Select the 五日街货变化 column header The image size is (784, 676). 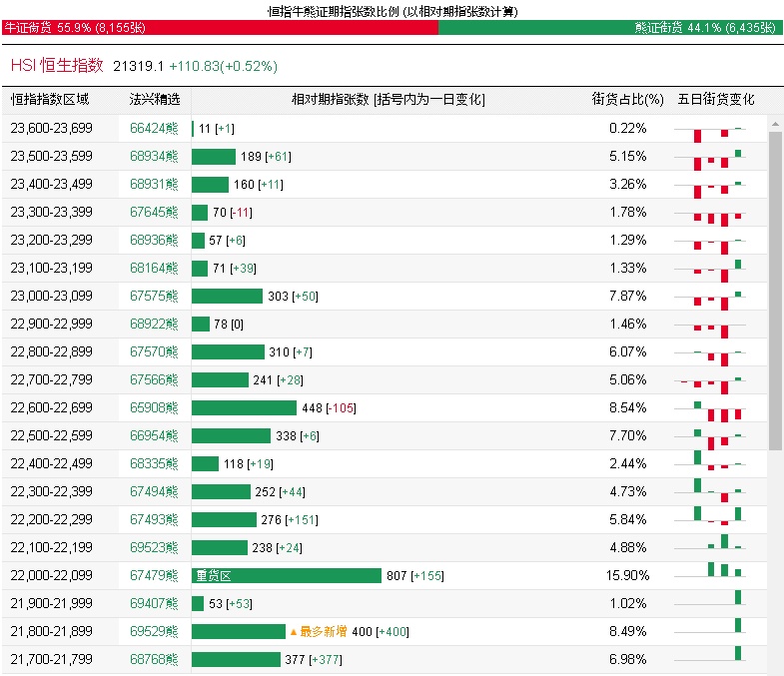716,100
